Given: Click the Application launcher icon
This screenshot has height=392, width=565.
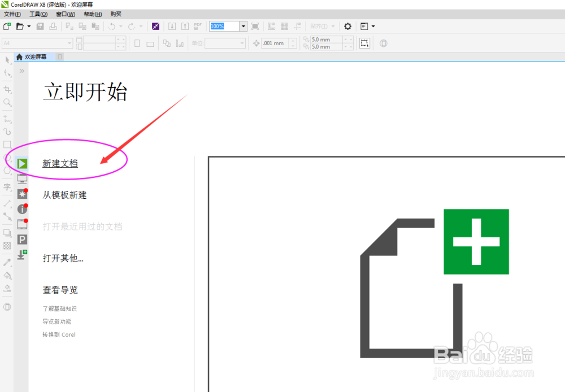Looking at the screenshot, I should pos(364,27).
